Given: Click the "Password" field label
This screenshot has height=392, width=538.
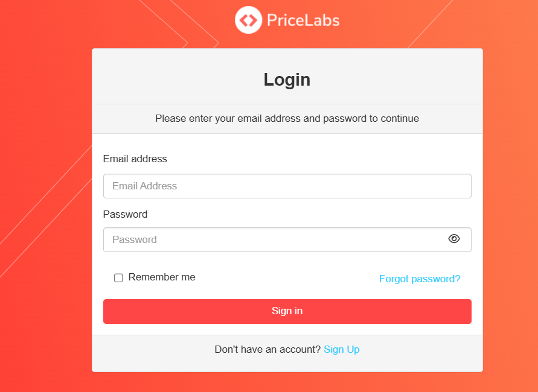Looking at the screenshot, I should point(125,214).
